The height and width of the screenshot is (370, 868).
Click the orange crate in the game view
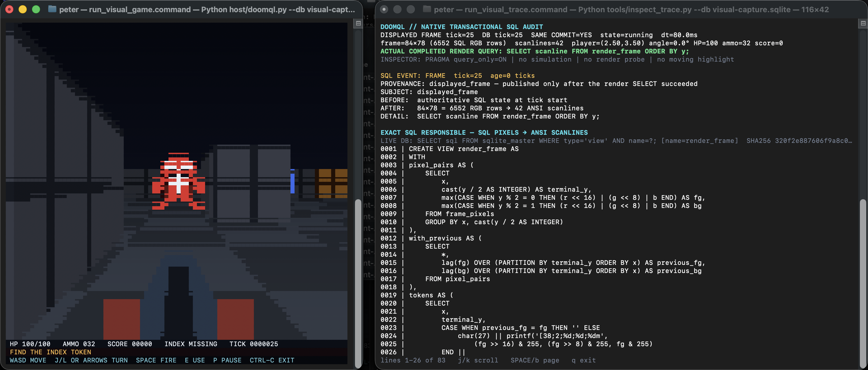333,183
